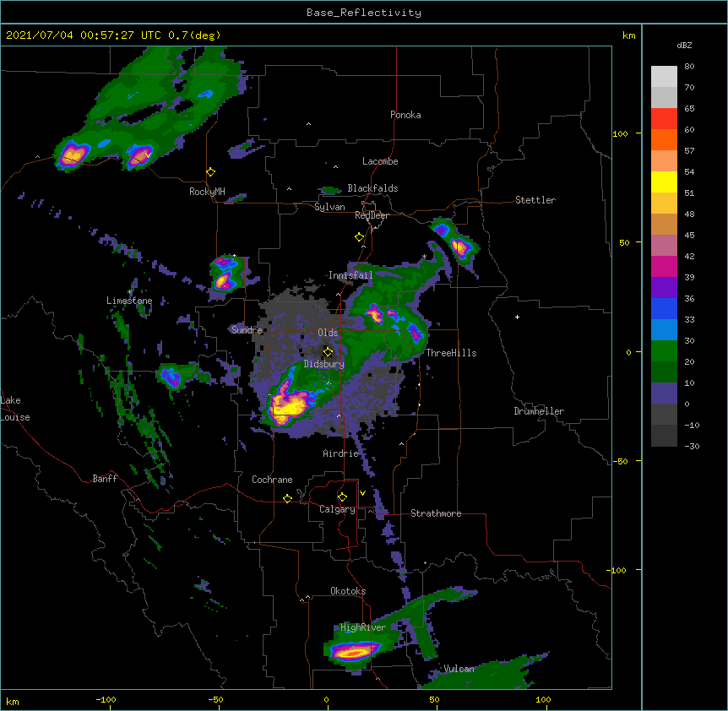Click the Ponoka city label
728x711 pixels.
(x=405, y=115)
